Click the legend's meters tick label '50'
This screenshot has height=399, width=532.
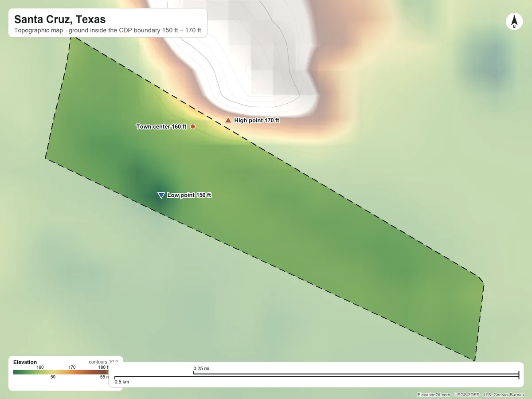[x=53, y=377]
